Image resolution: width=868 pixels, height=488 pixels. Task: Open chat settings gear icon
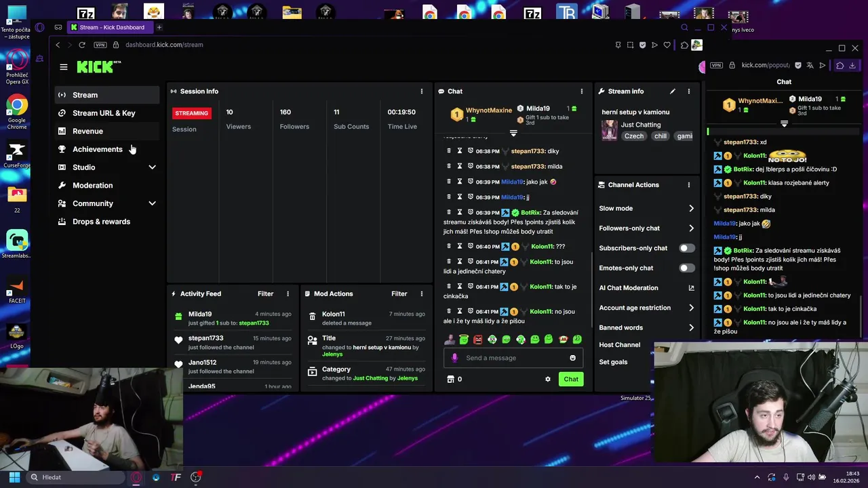[x=548, y=380]
